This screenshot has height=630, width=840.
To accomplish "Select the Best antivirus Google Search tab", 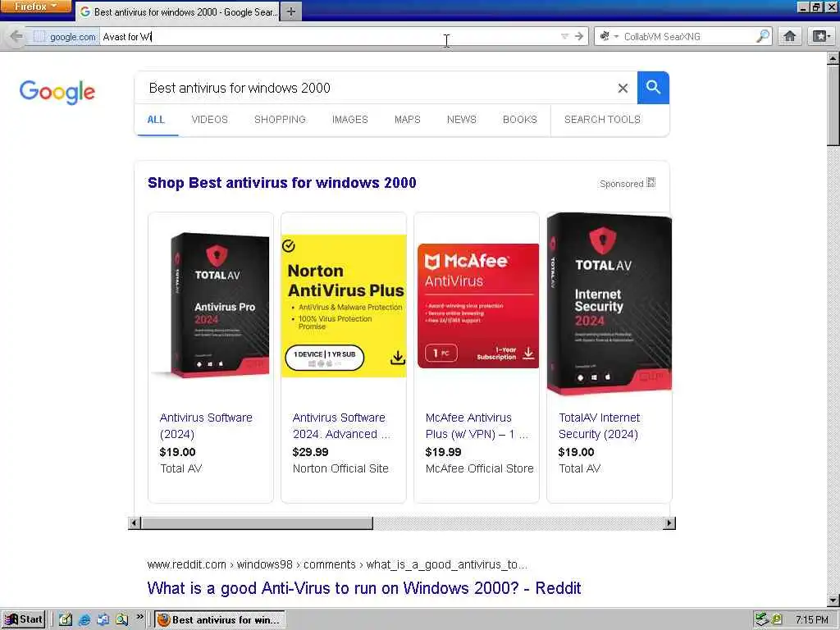I will coord(178,11).
